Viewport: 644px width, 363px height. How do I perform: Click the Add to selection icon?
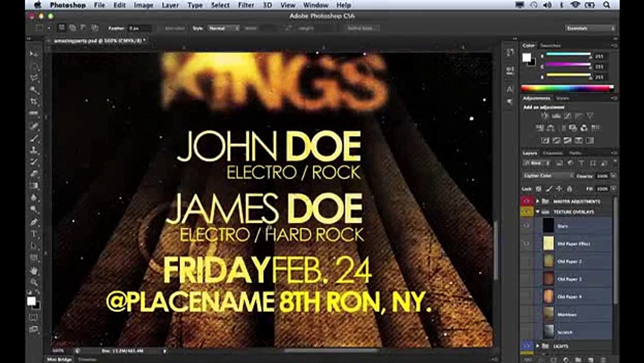73,28
